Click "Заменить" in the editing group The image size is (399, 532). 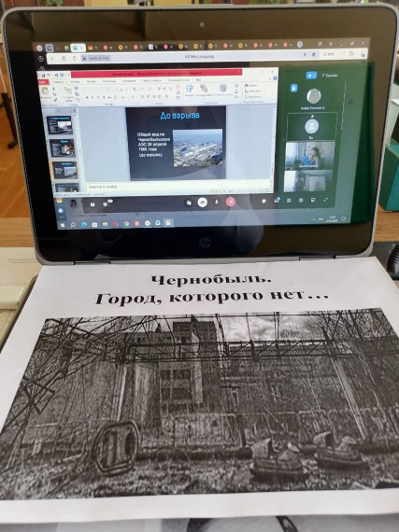pyautogui.click(x=253, y=91)
